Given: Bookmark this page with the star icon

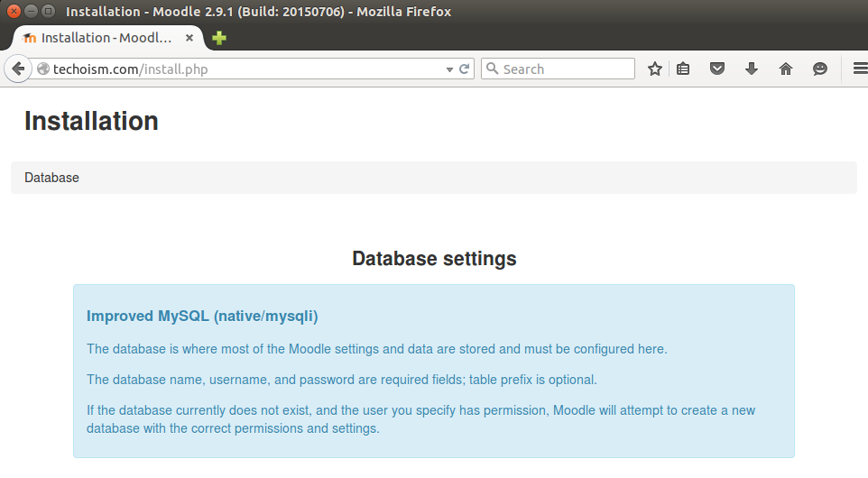Looking at the screenshot, I should 655,69.
